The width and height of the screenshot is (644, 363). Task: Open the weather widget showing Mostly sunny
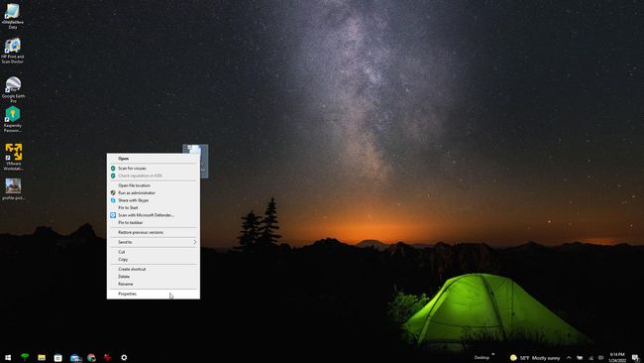(x=535, y=358)
